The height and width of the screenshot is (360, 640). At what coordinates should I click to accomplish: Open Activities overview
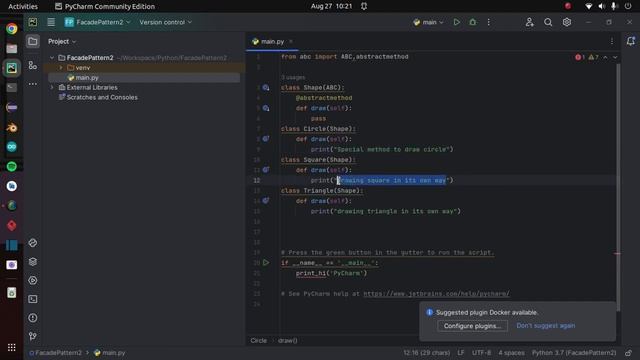tap(23, 6)
